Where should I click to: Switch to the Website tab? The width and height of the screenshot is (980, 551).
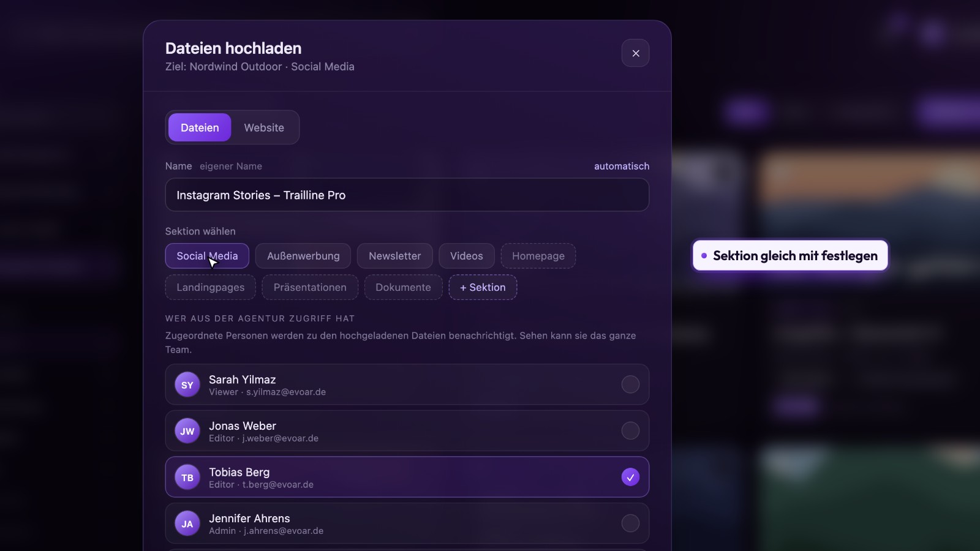[x=264, y=127]
